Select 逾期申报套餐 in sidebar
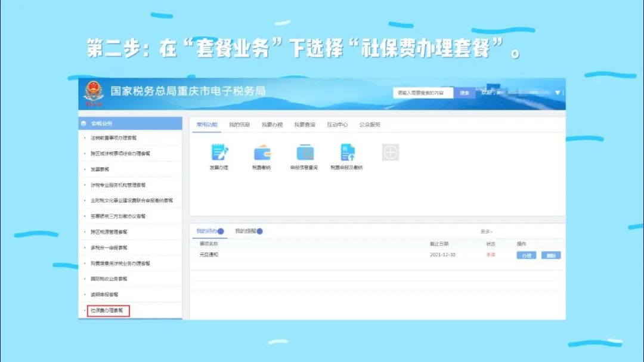 tap(104, 295)
